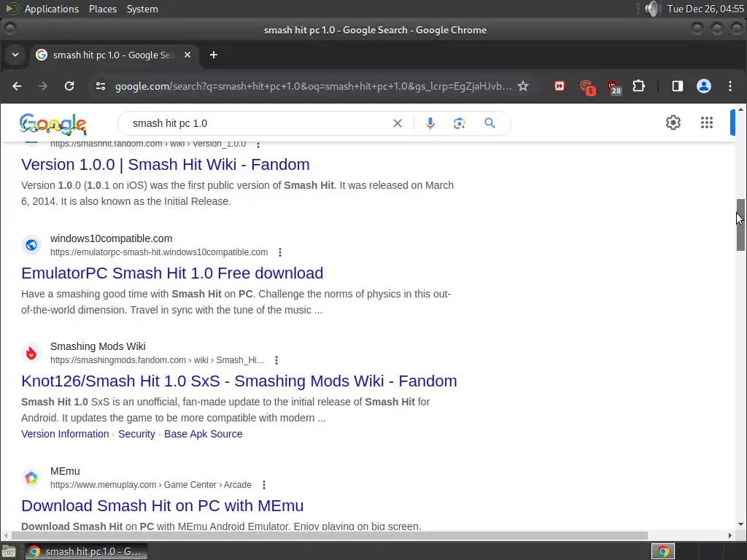
Task: Click the vertical scrollbar thumb
Action: pos(740,225)
